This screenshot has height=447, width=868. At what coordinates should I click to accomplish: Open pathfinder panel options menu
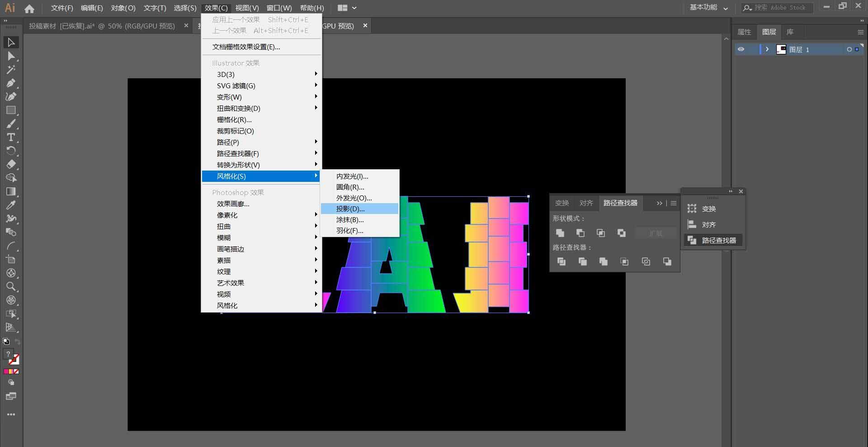(x=674, y=203)
